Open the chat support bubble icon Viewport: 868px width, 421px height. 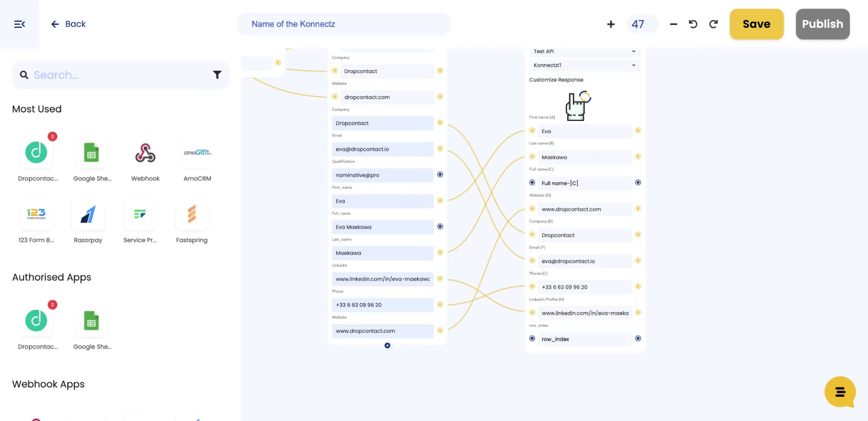tap(840, 392)
